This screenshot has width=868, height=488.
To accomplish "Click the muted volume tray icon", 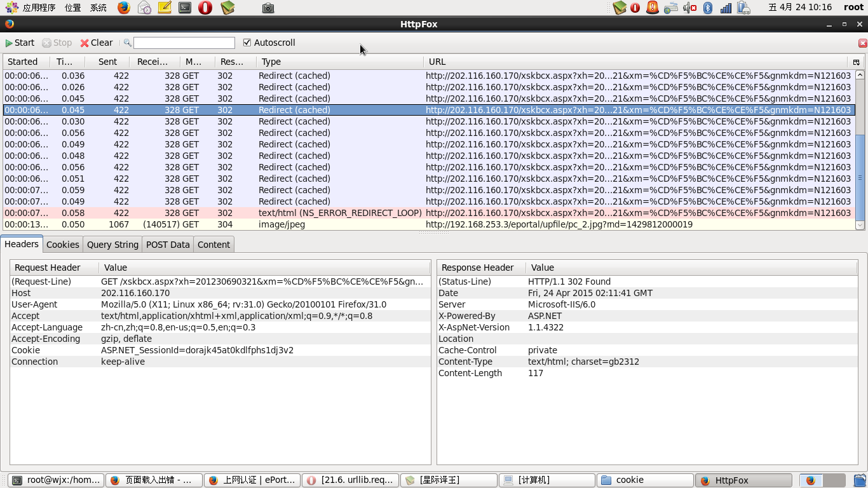I will coord(689,8).
